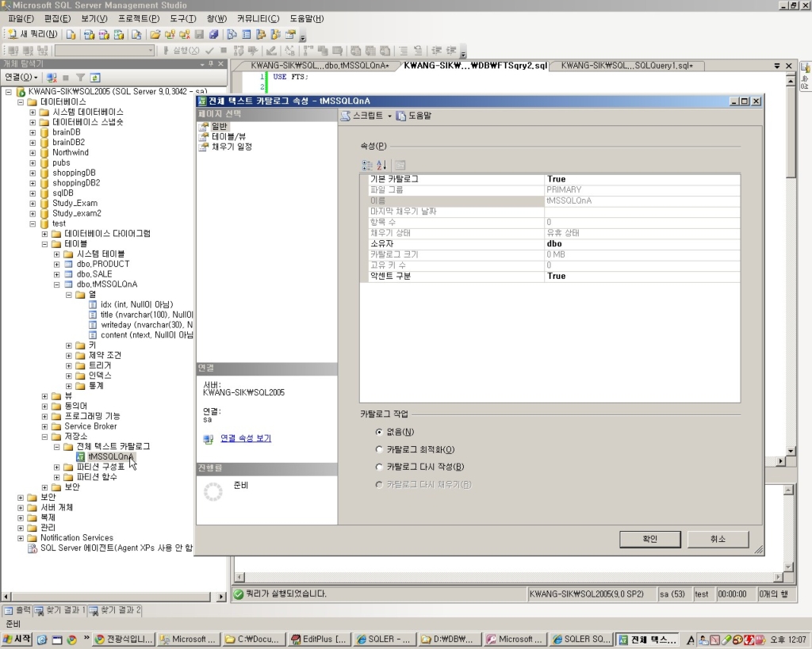Click the 확인 (OK) button

(650, 540)
